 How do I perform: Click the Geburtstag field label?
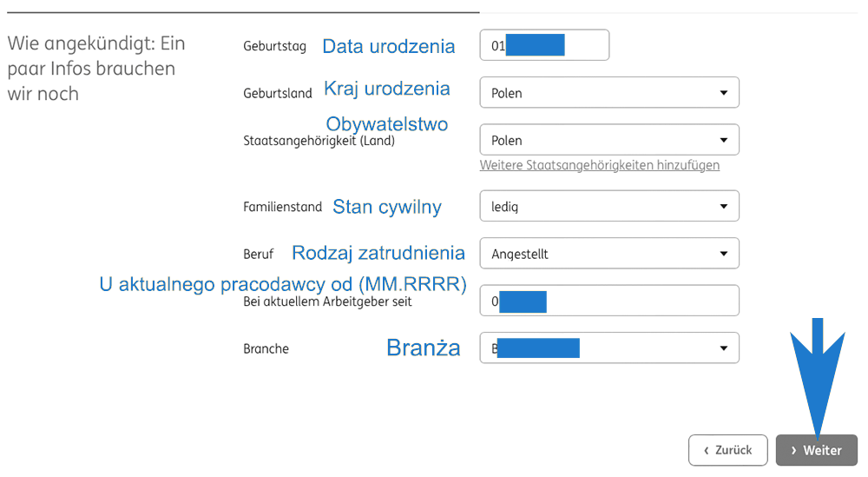(x=274, y=47)
